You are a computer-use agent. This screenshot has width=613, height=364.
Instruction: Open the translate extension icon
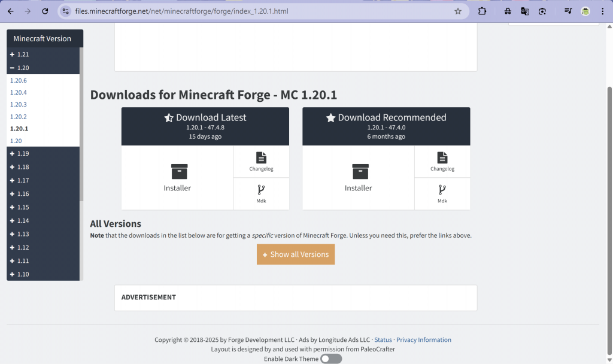(x=524, y=11)
